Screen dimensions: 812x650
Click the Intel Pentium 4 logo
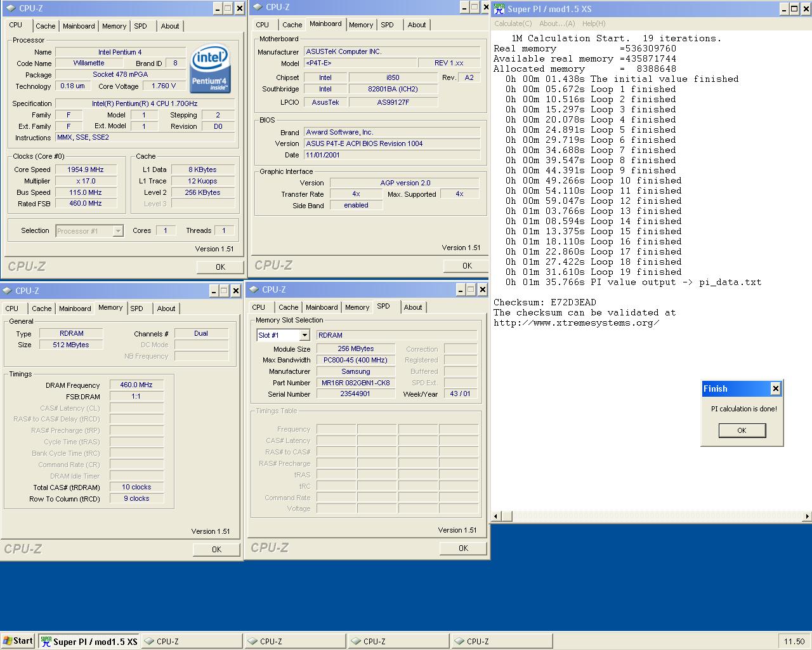point(209,67)
